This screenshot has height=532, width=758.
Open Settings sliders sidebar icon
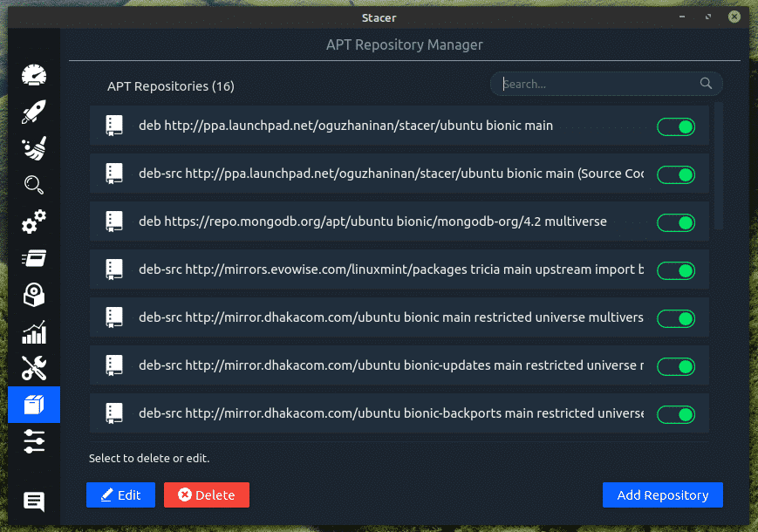point(34,441)
